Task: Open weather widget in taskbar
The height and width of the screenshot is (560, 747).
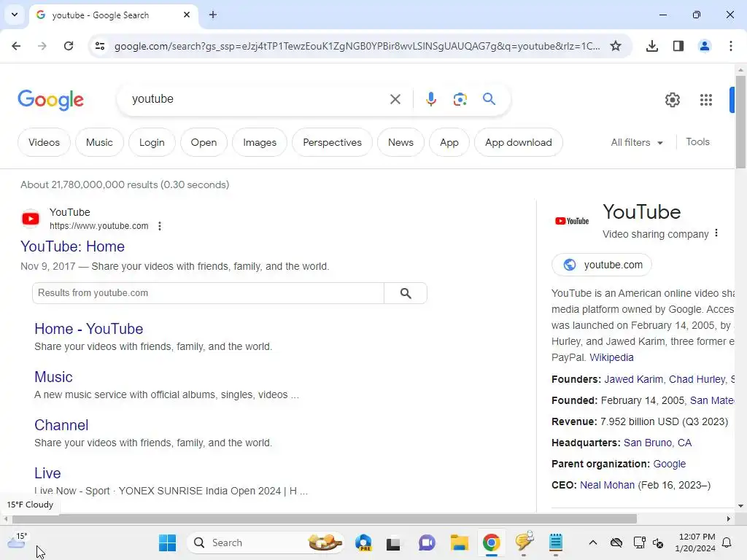Action: pyautogui.click(x=17, y=542)
